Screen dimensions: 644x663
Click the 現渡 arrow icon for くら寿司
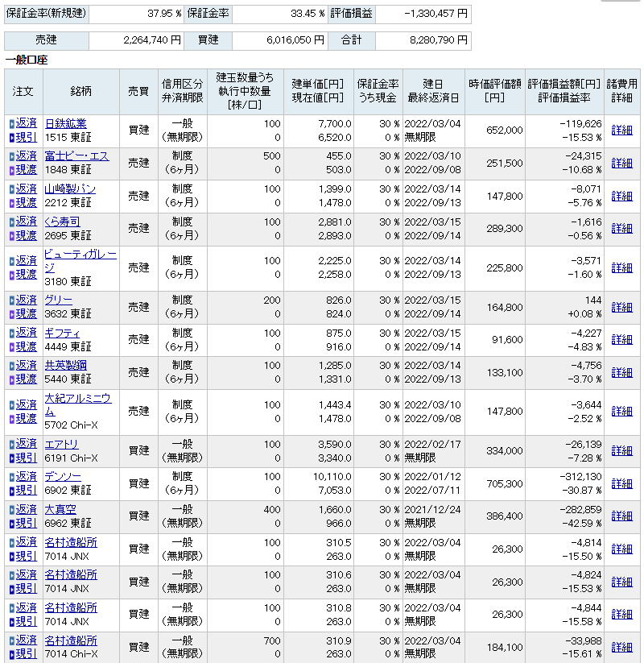click(12, 235)
